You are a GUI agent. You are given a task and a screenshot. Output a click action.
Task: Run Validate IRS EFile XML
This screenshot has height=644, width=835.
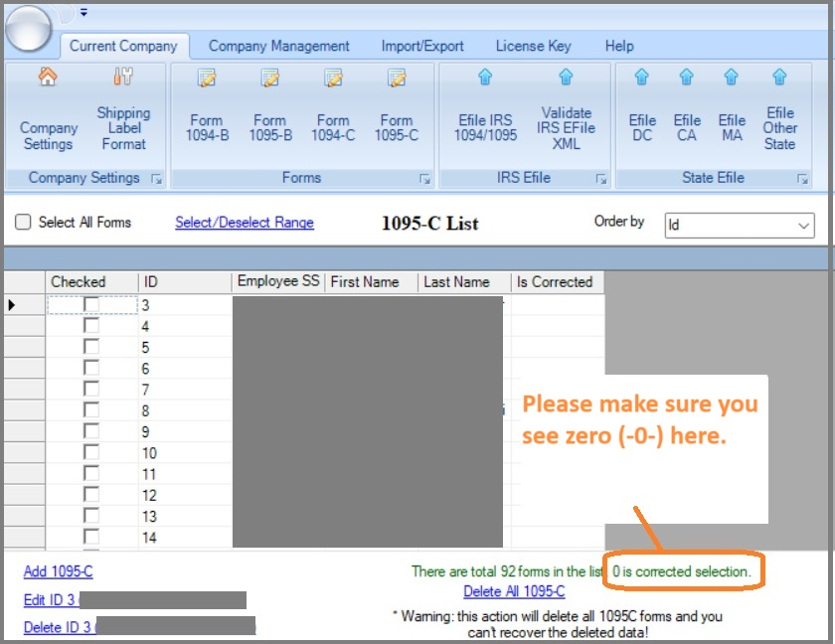567,109
